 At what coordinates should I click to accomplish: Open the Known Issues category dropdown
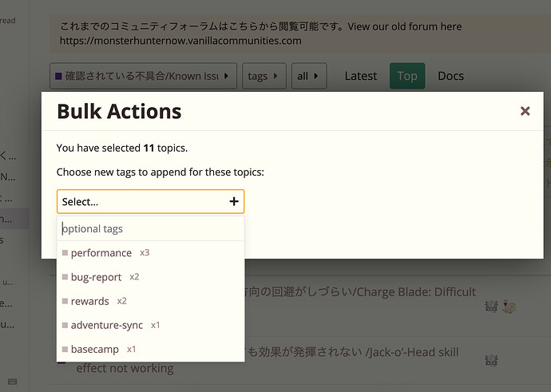pyautogui.click(x=143, y=76)
